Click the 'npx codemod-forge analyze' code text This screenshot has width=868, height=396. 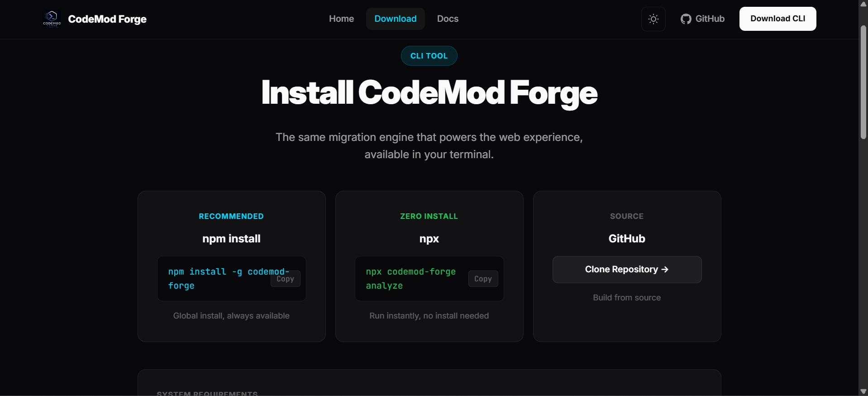pos(411,279)
